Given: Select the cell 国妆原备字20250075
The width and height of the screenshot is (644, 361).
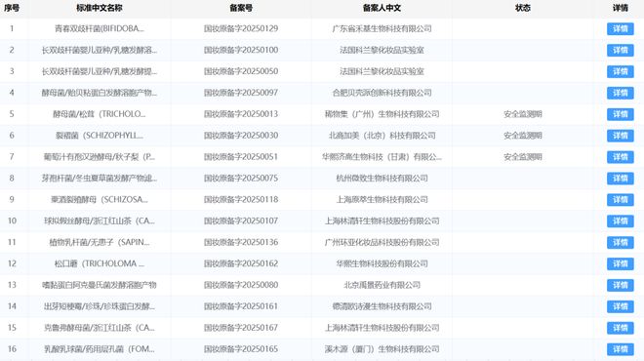Looking at the screenshot, I should (241, 179).
